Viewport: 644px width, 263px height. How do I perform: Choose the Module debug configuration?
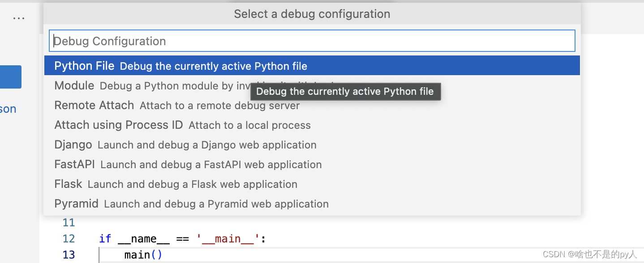click(x=74, y=85)
